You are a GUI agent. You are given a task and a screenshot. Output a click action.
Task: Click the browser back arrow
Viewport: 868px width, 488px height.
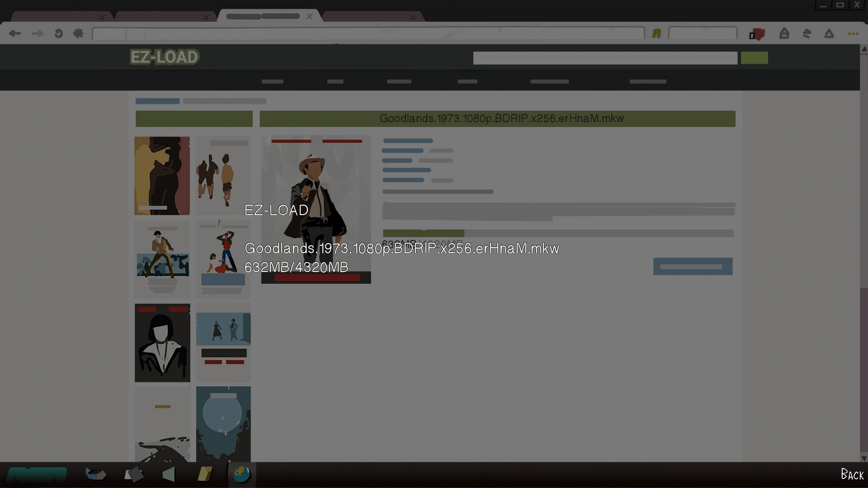15,33
